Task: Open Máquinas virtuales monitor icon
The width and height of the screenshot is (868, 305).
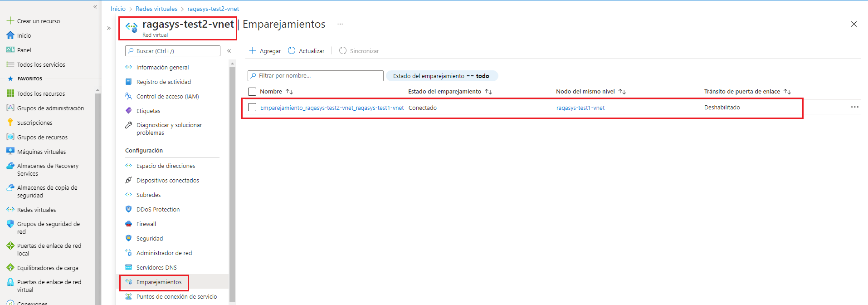Action: [10, 152]
